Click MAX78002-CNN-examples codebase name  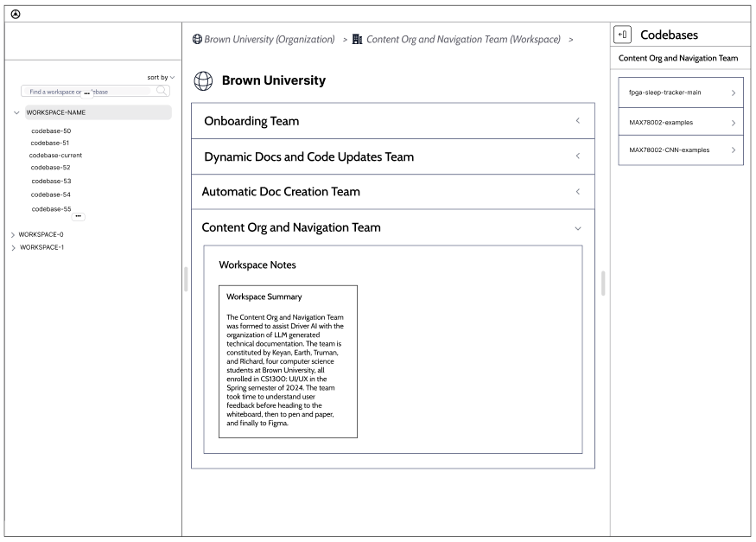tap(670, 150)
